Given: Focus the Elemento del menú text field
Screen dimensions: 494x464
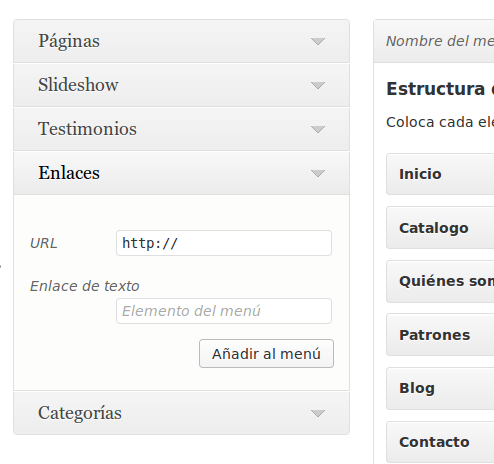Looking at the screenshot, I should pos(224,311).
